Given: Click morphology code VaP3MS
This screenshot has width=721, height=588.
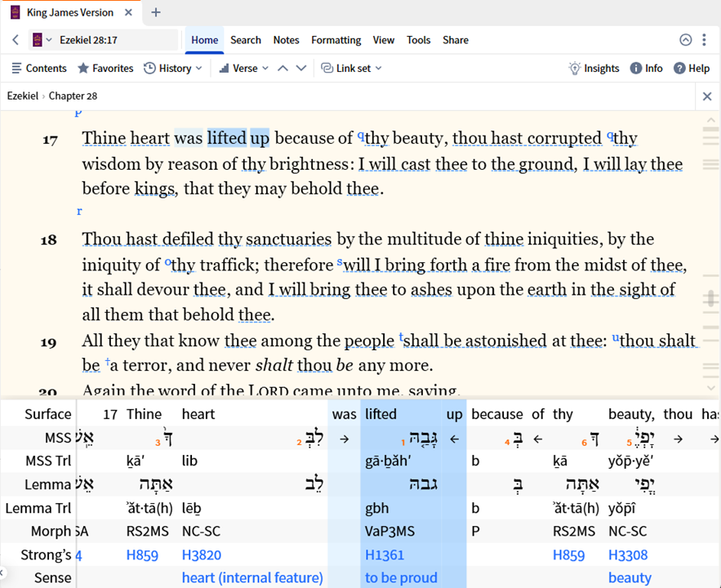Looking at the screenshot, I should pyautogui.click(x=390, y=532).
